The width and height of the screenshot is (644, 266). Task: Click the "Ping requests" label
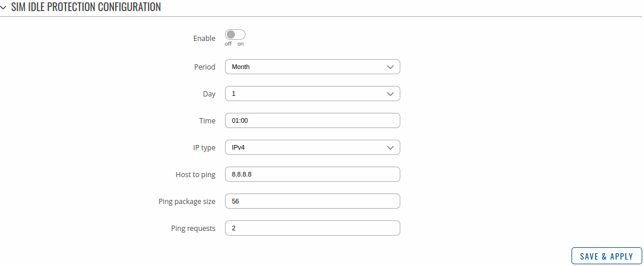[x=193, y=228]
